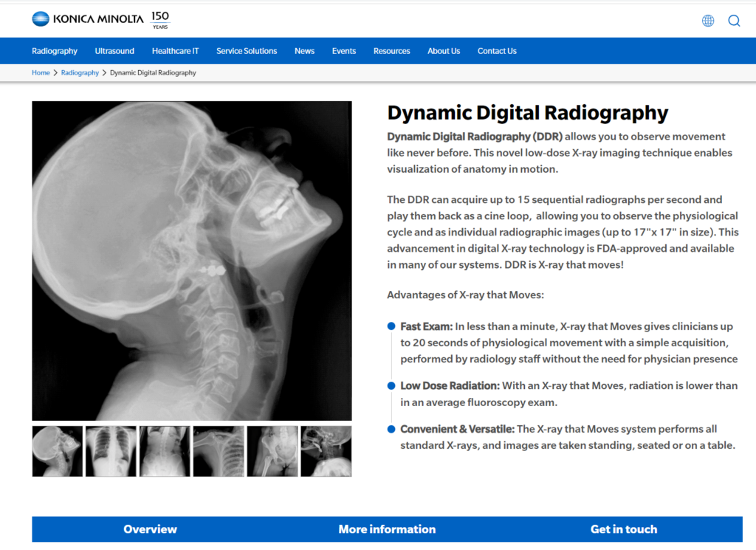
Task: Click the Dynamic Digital Radiography page heading
Action: 527,113
